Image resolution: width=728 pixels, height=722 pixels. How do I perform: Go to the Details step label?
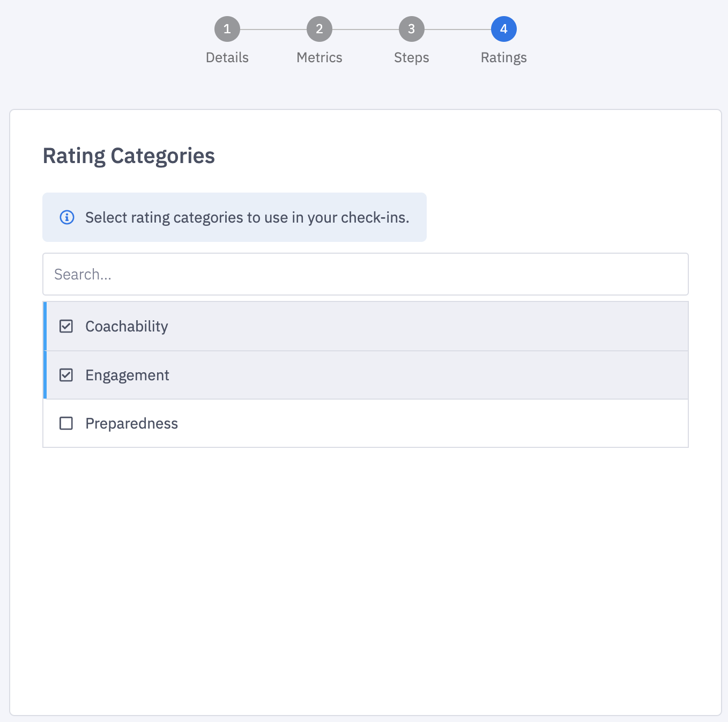click(x=227, y=57)
